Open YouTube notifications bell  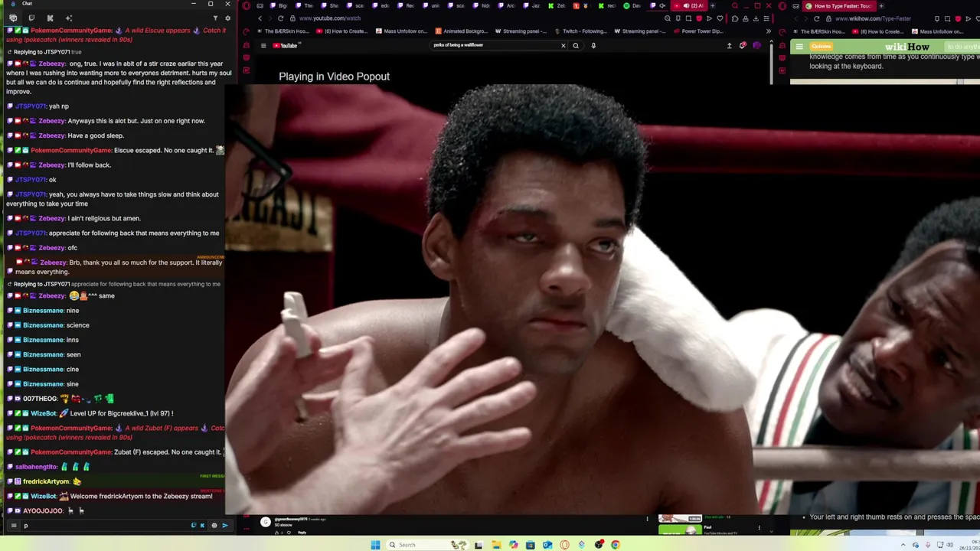click(742, 45)
